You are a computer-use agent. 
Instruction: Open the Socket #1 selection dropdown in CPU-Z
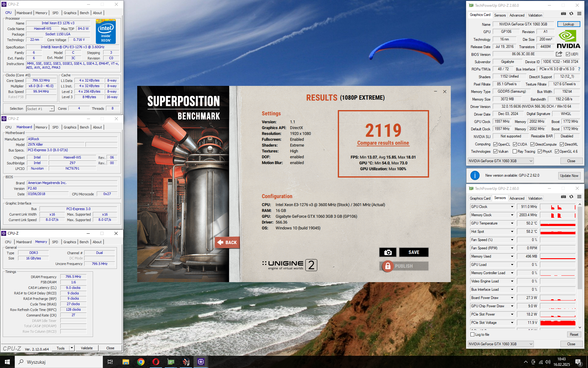point(52,109)
